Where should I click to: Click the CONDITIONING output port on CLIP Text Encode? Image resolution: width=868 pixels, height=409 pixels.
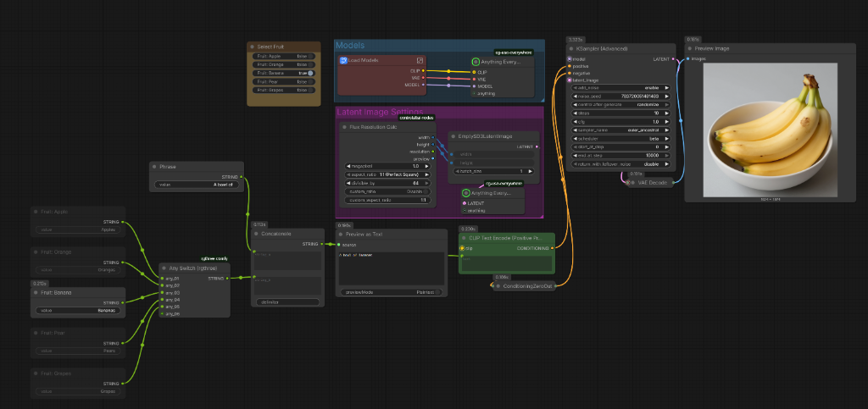[552, 248]
